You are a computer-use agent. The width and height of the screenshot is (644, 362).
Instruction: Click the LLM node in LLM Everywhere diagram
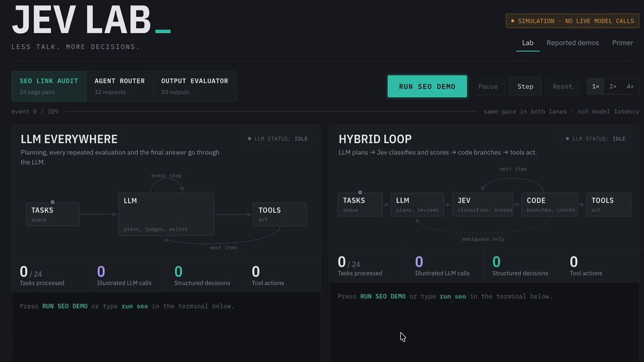[166, 215]
